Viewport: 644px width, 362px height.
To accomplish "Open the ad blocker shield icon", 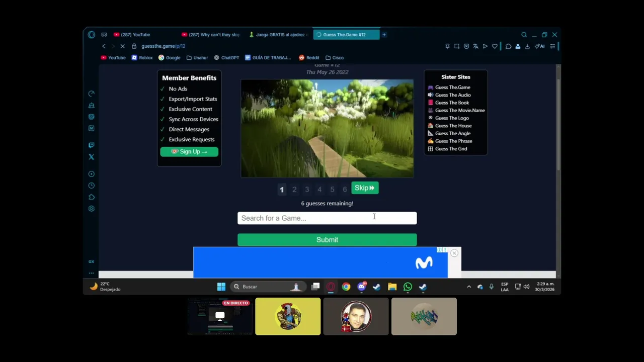I will point(466,46).
